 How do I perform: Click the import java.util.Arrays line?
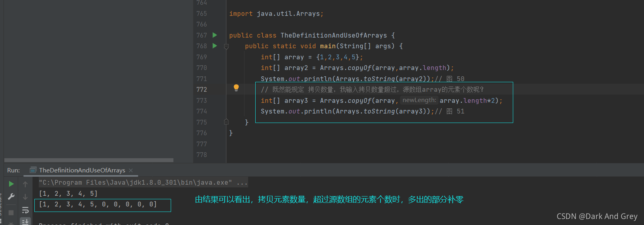tap(276, 14)
